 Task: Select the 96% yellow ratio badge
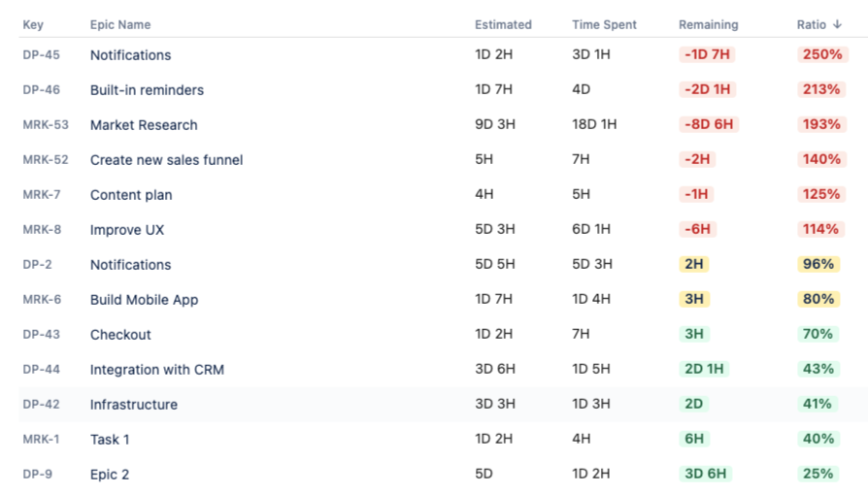[818, 265]
